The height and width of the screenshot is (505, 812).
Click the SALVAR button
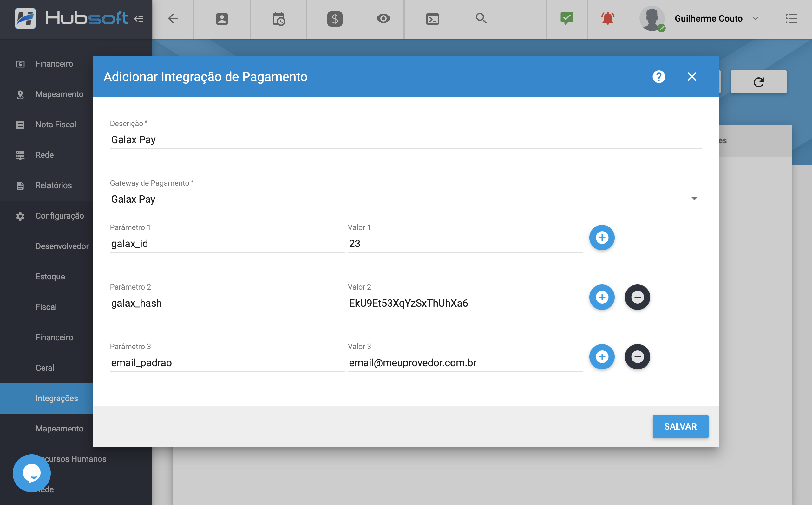click(680, 426)
